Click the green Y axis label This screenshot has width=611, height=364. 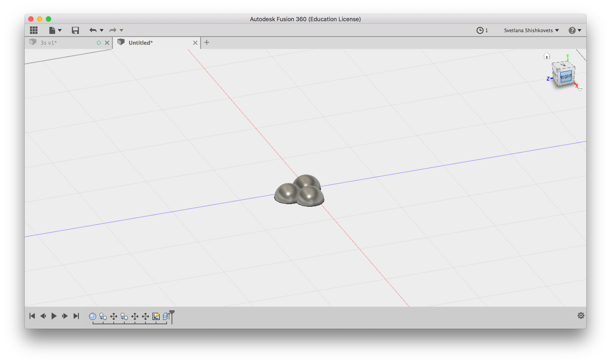568,56
